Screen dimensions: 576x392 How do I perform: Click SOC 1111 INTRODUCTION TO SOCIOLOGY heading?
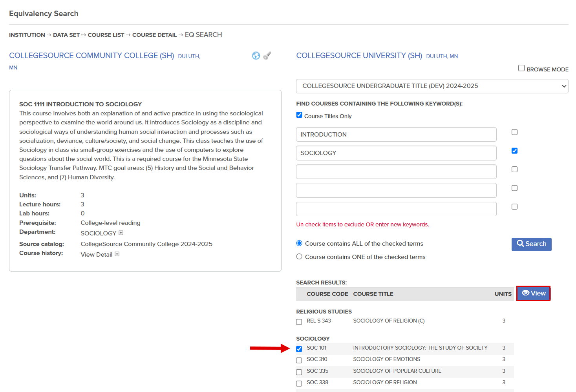(x=80, y=104)
